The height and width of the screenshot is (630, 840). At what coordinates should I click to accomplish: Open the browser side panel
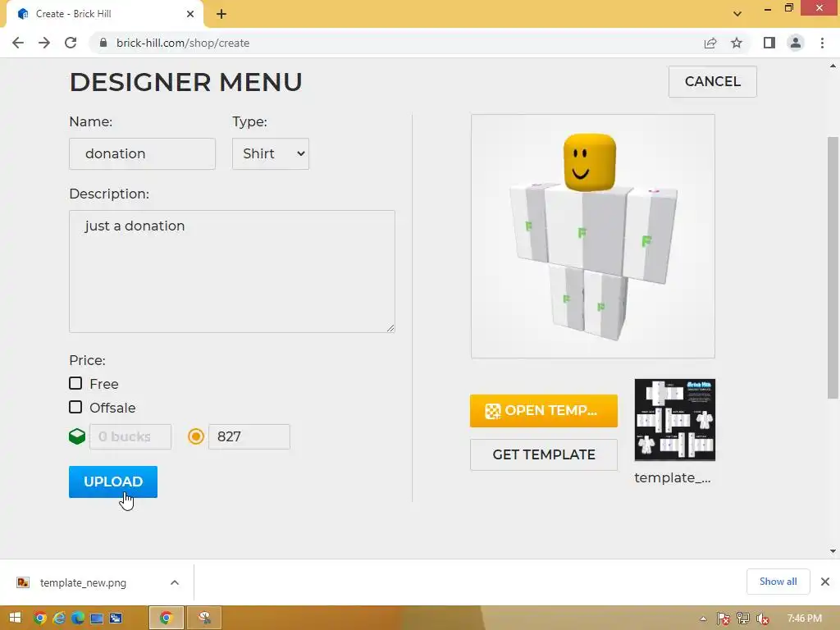pos(769,43)
